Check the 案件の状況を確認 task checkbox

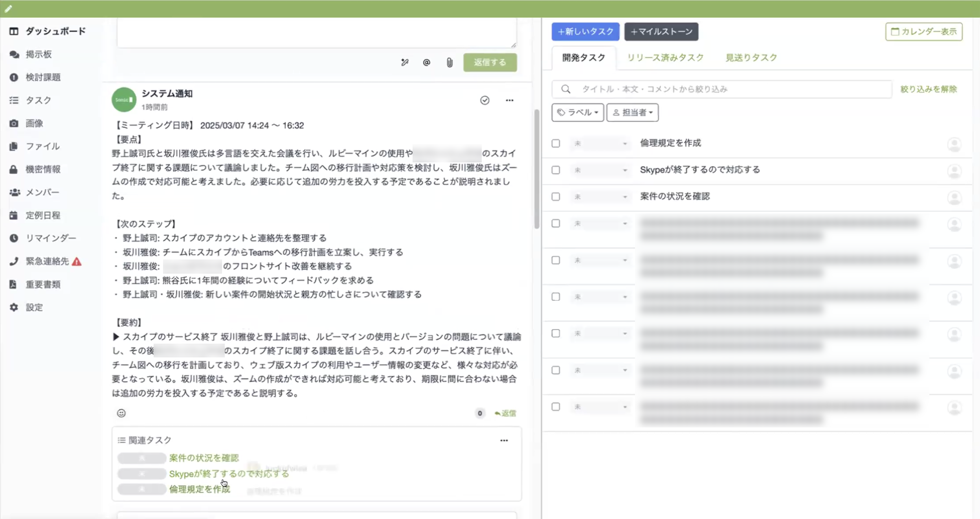click(556, 197)
